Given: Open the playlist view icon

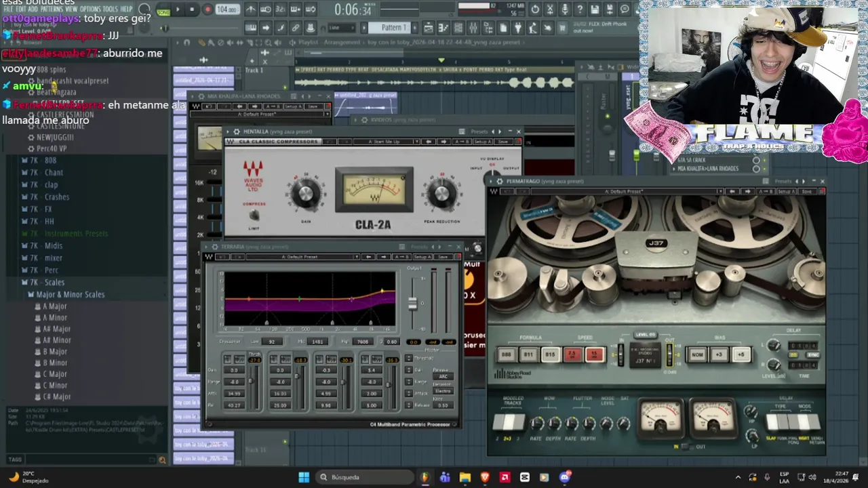Looking at the screenshot, I should click(429, 28).
